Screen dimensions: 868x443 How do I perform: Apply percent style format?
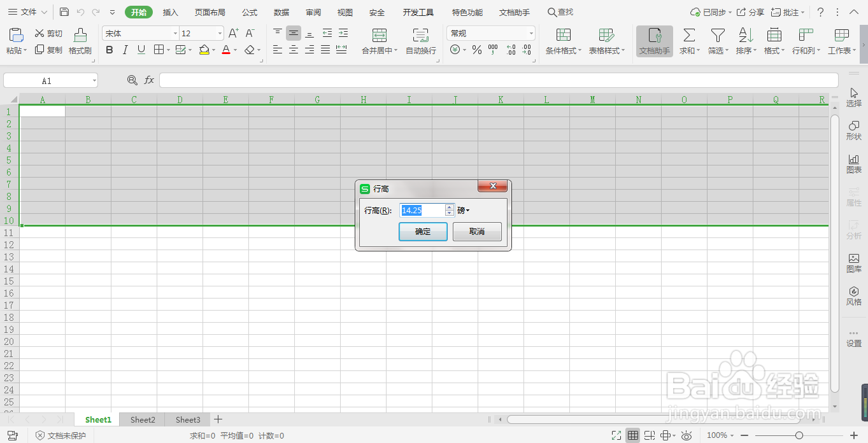click(x=477, y=50)
